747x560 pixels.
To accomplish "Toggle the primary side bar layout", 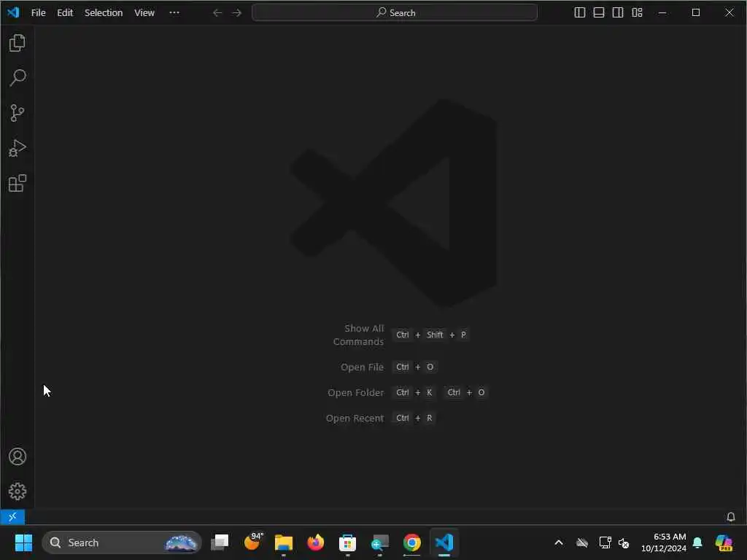I will (x=580, y=13).
